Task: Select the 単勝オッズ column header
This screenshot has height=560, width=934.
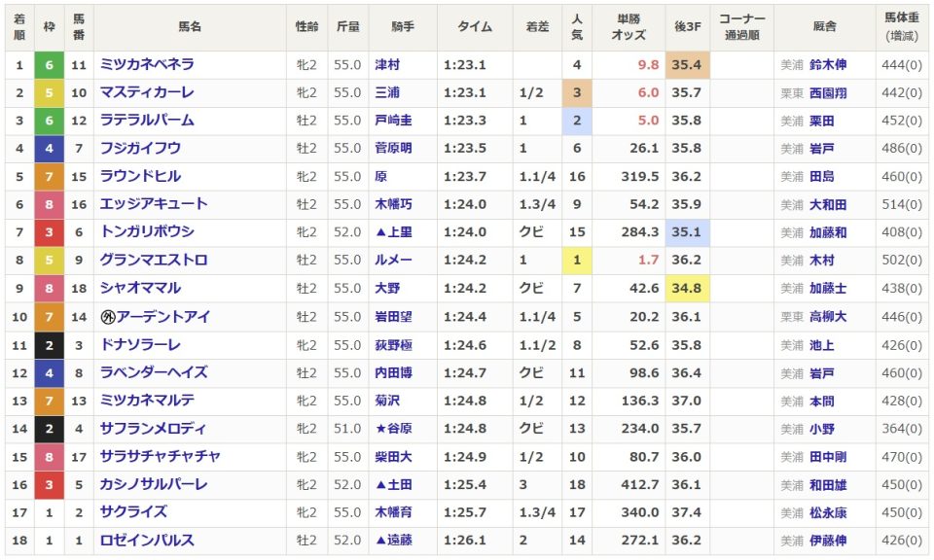Action: 629,27
